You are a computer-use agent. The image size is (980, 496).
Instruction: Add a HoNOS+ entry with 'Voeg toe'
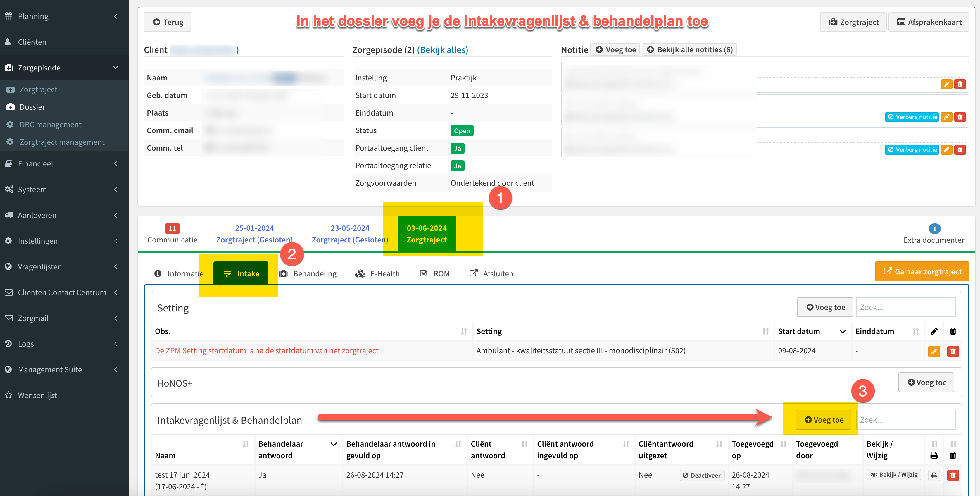point(926,382)
